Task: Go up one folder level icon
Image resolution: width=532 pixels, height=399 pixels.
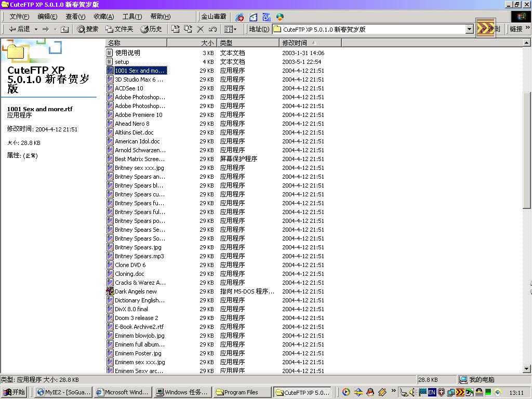Action: click(64, 29)
